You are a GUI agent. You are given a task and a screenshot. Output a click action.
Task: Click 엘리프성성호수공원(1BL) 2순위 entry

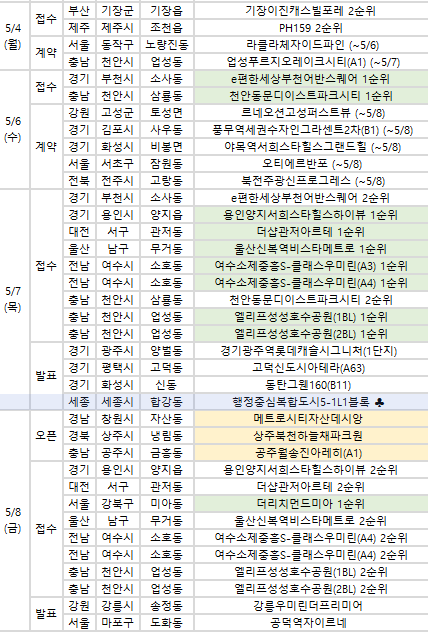tap(311, 572)
